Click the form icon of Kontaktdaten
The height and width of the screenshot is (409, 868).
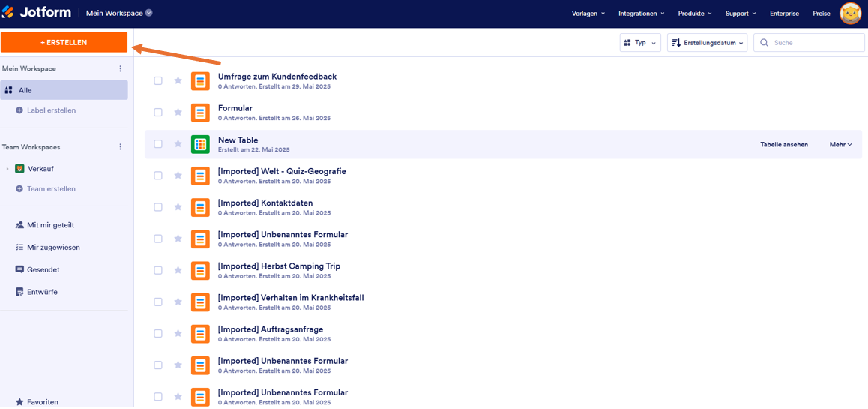(200, 207)
